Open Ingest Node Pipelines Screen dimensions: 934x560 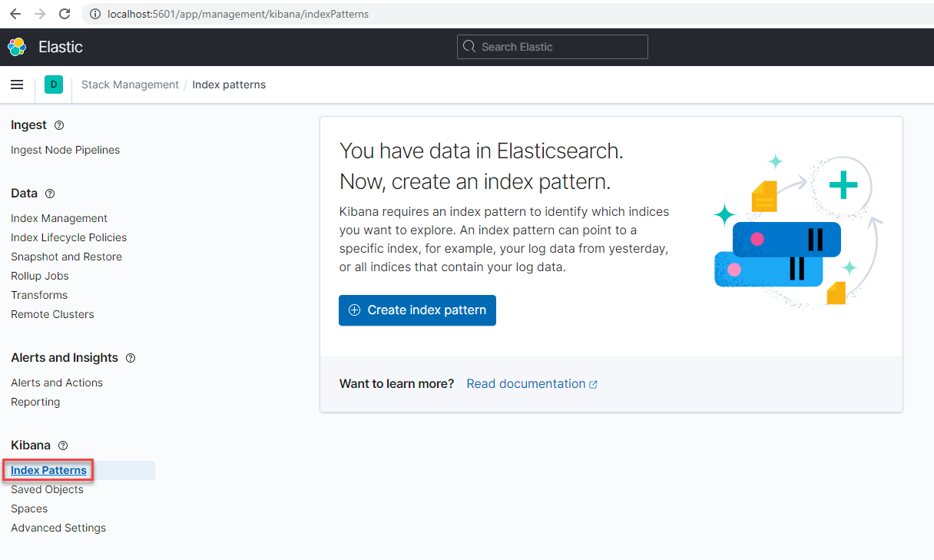click(65, 150)
